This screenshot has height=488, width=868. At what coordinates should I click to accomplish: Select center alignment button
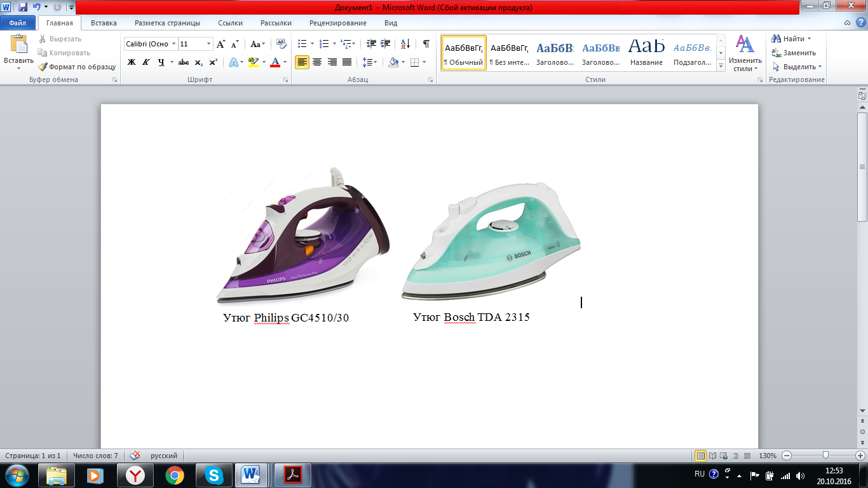pos(317,62)
